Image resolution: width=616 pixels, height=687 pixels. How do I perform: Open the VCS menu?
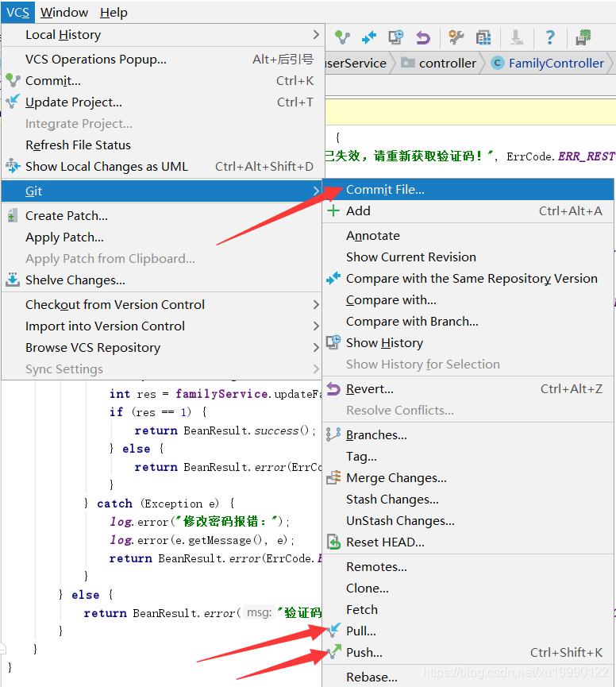[x=17, y=12]
